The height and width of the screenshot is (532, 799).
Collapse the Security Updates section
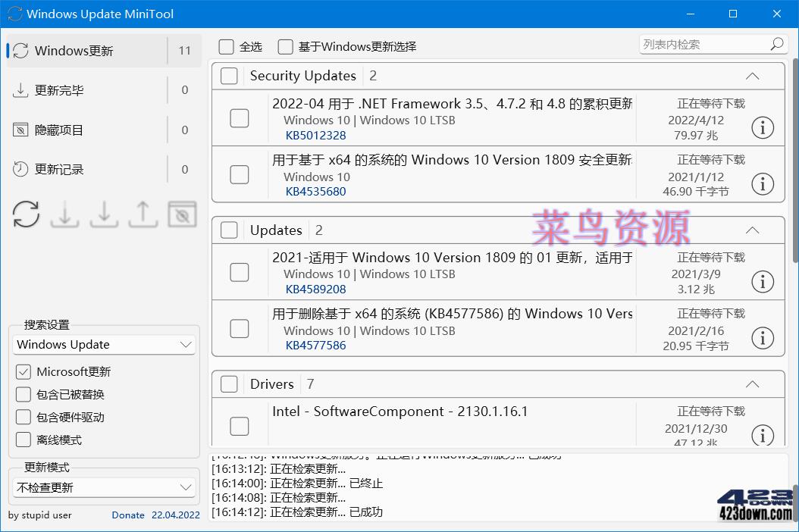point(752,76)
